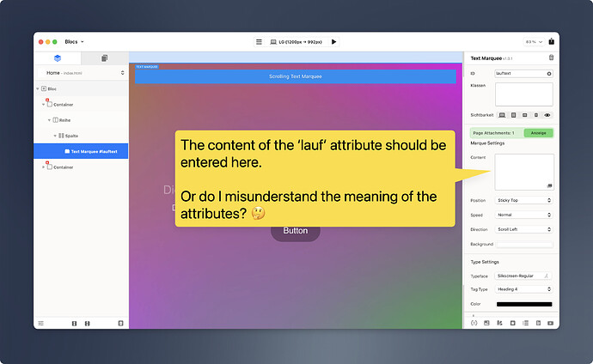Viewport: 593px width, 364px height.
Task: Toggle tablet visibility in Sichtbarkeit row
Action: click(x=513, y=114)
